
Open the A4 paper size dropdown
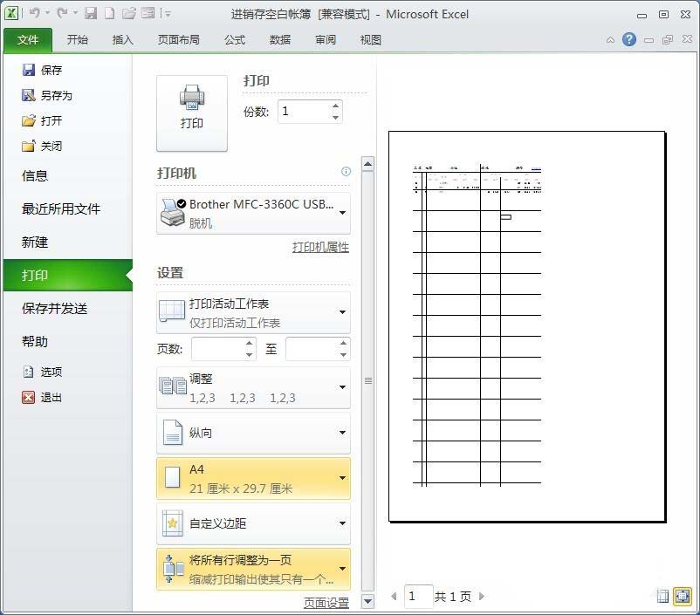[x=254, y=478]
